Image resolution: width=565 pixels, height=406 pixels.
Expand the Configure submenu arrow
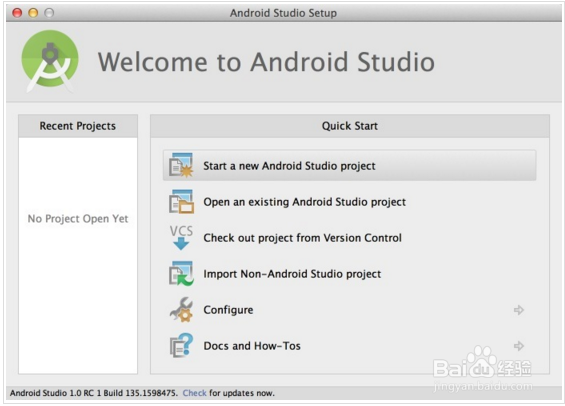[519, 310]
